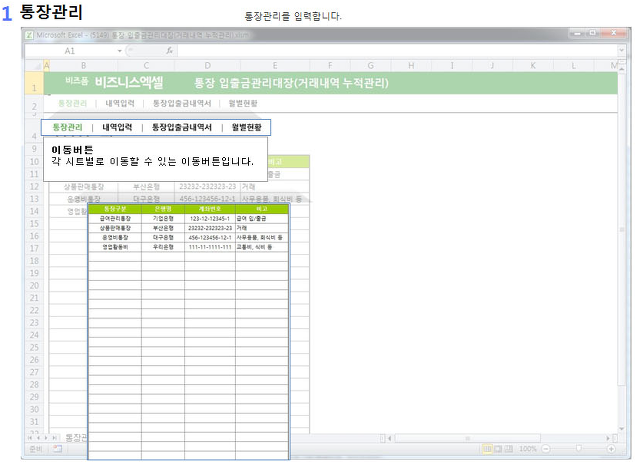Click horizontal scrollbar left arrow
The image size is (640, 468).
pyautogui.click(x=389, y=438)
